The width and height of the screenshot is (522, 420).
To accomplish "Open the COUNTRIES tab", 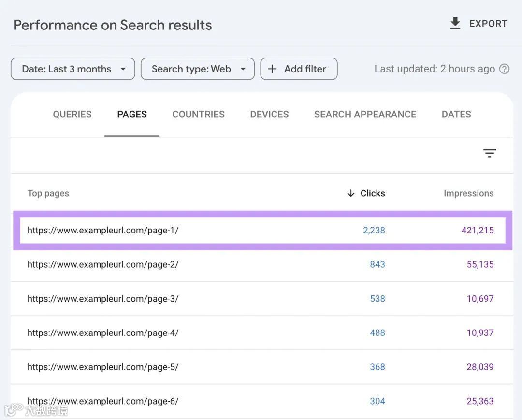I will coord(198,115).
